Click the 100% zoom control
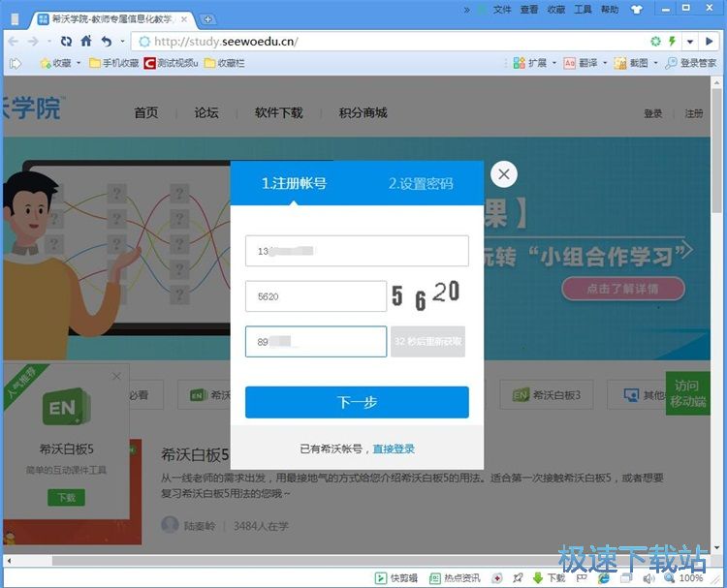This screenshot has height=588, width=727. [683, 577]
